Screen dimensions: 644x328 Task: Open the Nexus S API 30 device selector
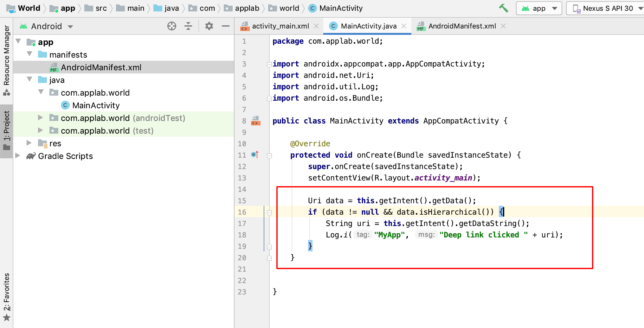tap(607, 8)
